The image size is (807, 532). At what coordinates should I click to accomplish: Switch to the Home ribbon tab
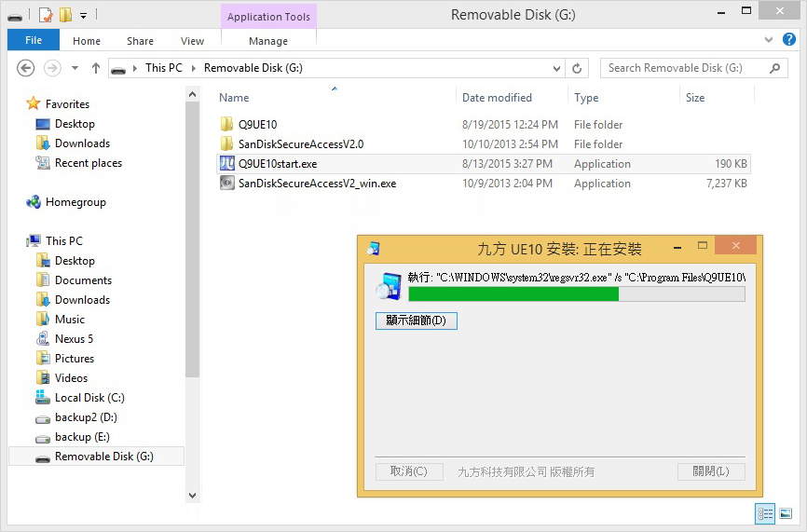87,41
